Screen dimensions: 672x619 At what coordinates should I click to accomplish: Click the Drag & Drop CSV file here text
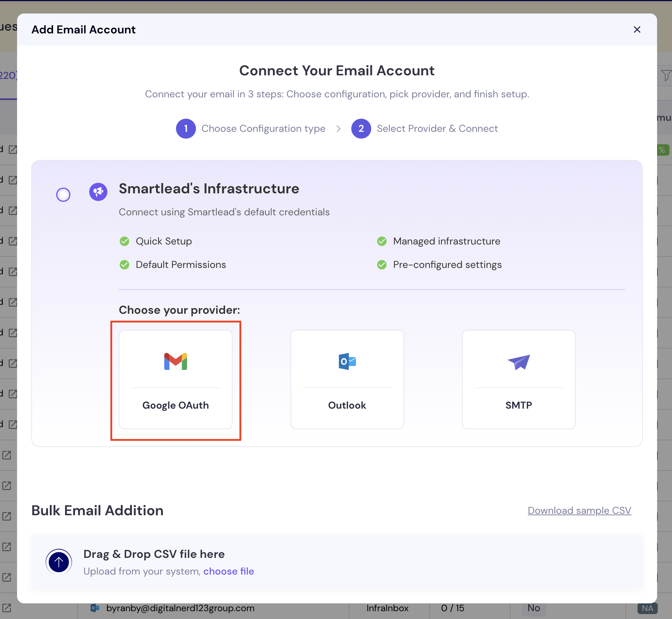point(154,554)
